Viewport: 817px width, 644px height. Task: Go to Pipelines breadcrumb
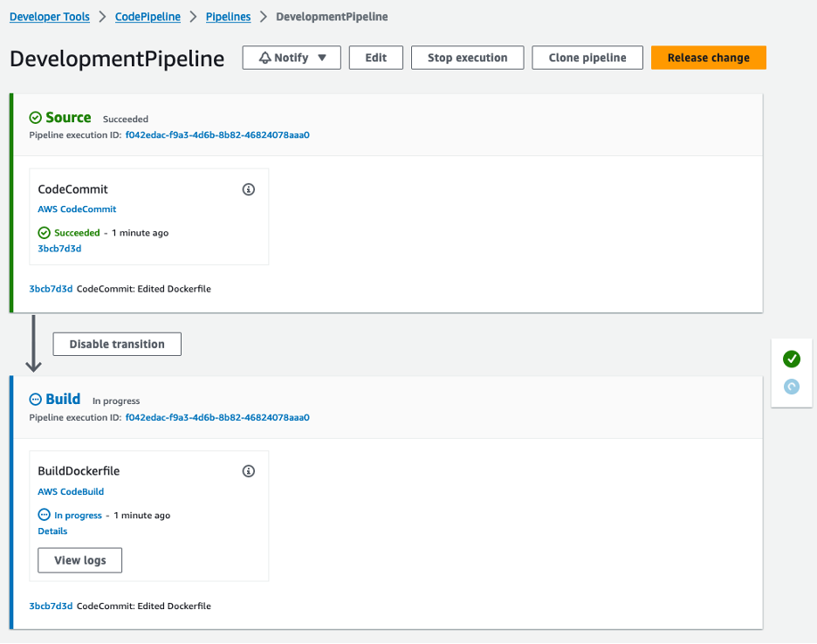pos(228,17)
